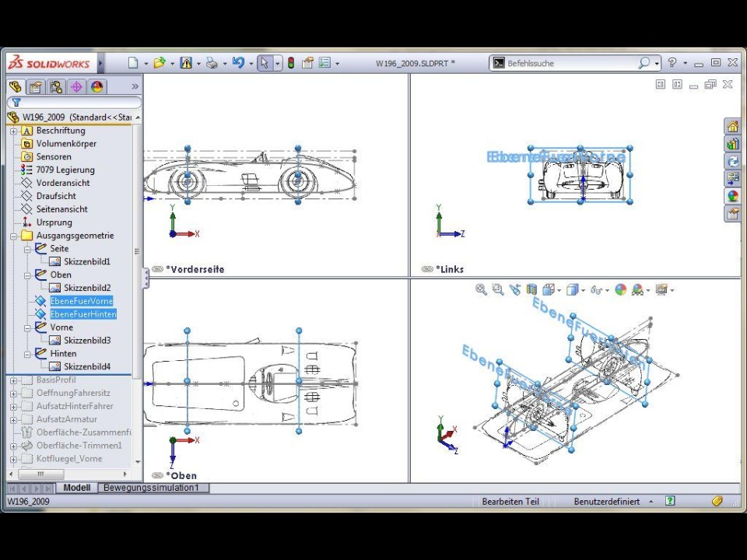The height and width of the screenshot is (560, 747).
Task: Open the dropdown next to New document
Action: pyautogui.click(x=146, y=63)
